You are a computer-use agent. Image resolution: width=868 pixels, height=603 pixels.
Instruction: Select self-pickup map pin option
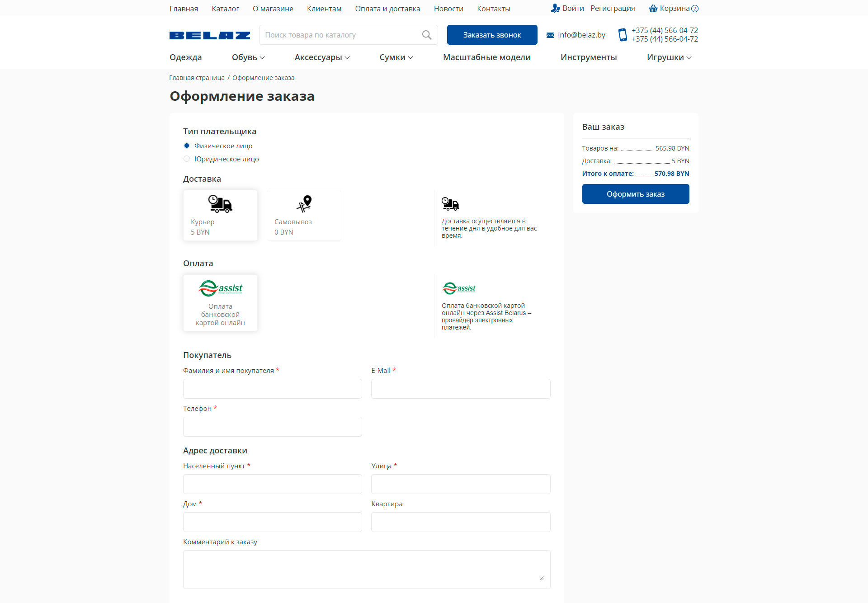click(x=304, y=215)
